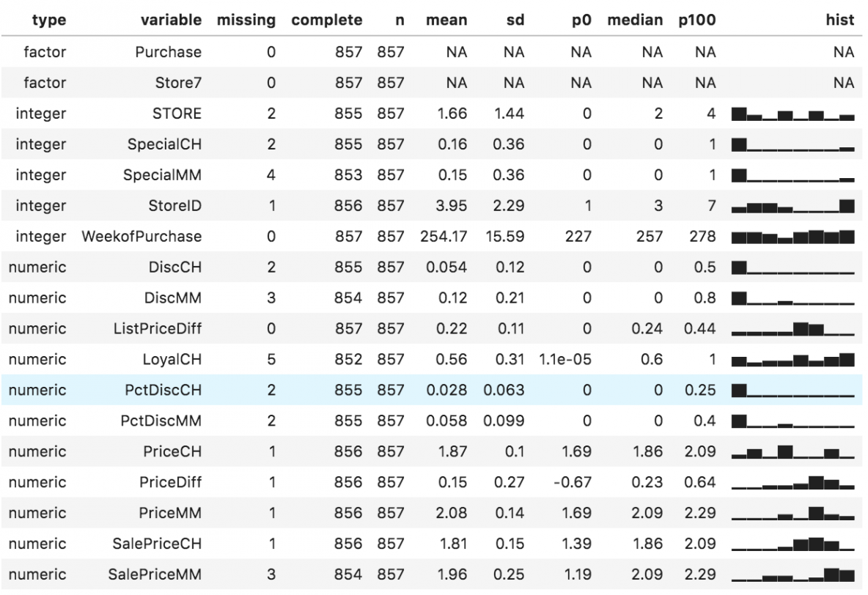
Task: Click the "type" column header
Action: point(48,21)
